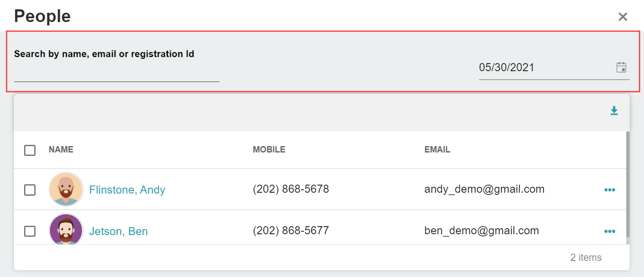Tick the select-all checkbox in header

point(30,150)
